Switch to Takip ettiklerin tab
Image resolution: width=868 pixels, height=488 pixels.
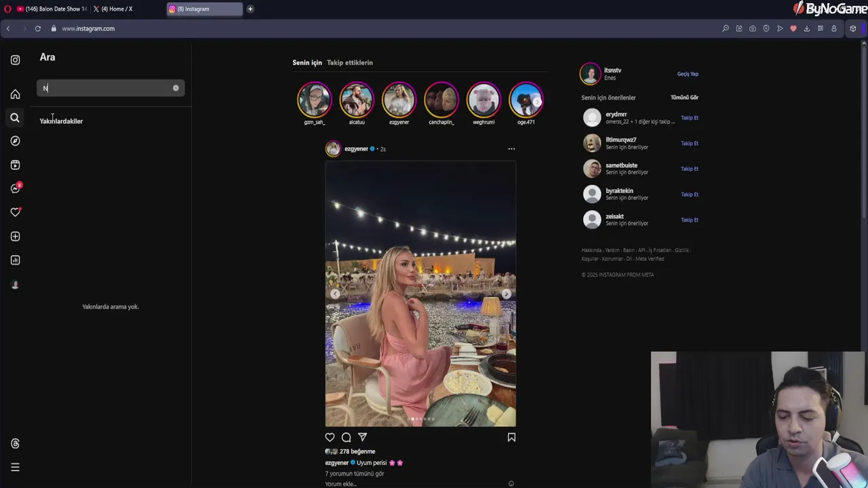click(350, 62)
